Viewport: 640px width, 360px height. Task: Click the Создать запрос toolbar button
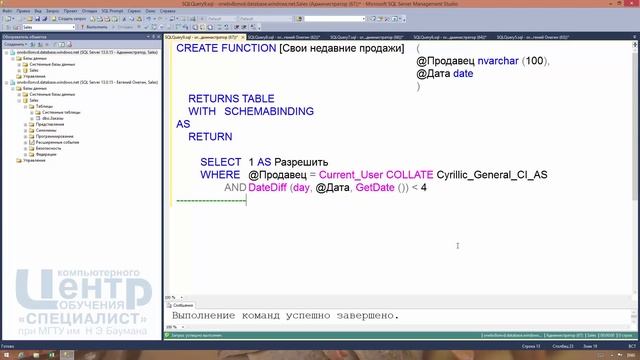[69, 19]
